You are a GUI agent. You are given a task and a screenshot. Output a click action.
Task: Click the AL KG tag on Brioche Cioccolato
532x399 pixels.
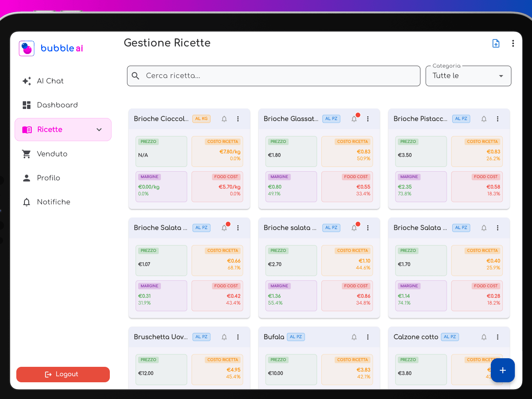click(x=201, y=119)
